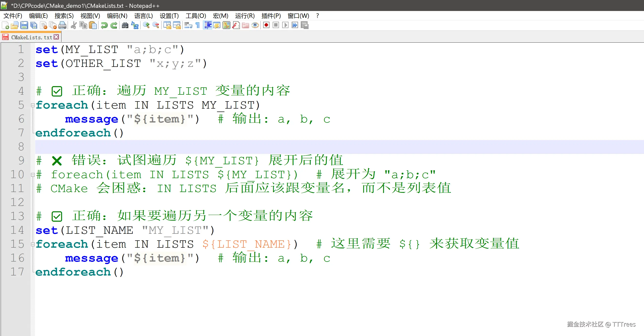
Task: Click the Find and Replace icon
Action: (x=135, y=25)
